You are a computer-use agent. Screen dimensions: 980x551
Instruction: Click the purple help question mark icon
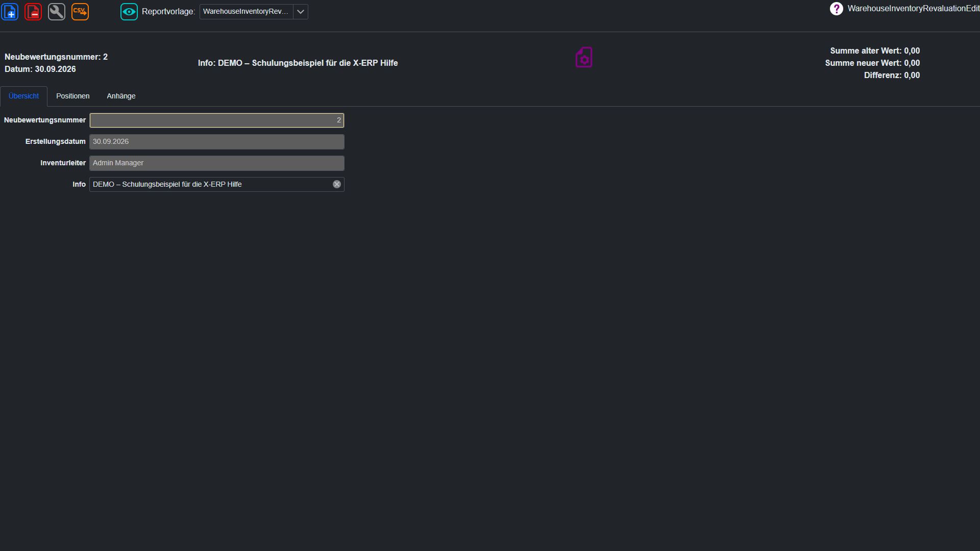coord(836,9)
